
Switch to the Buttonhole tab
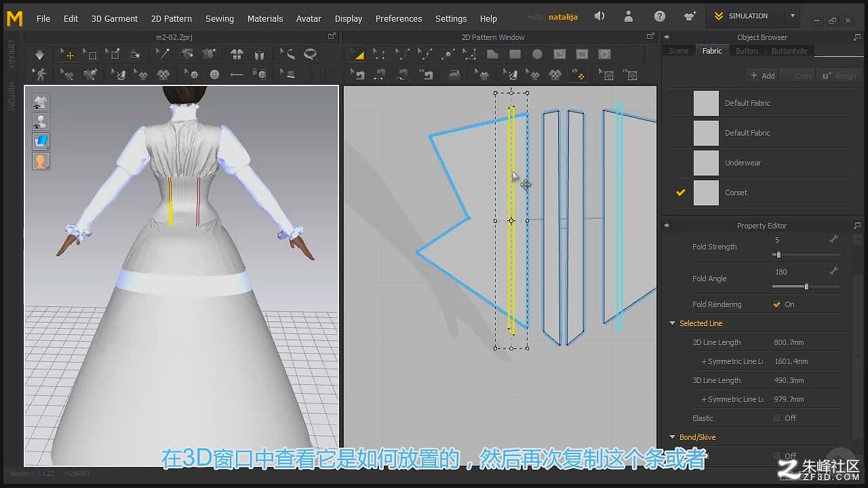click(789, 51)
